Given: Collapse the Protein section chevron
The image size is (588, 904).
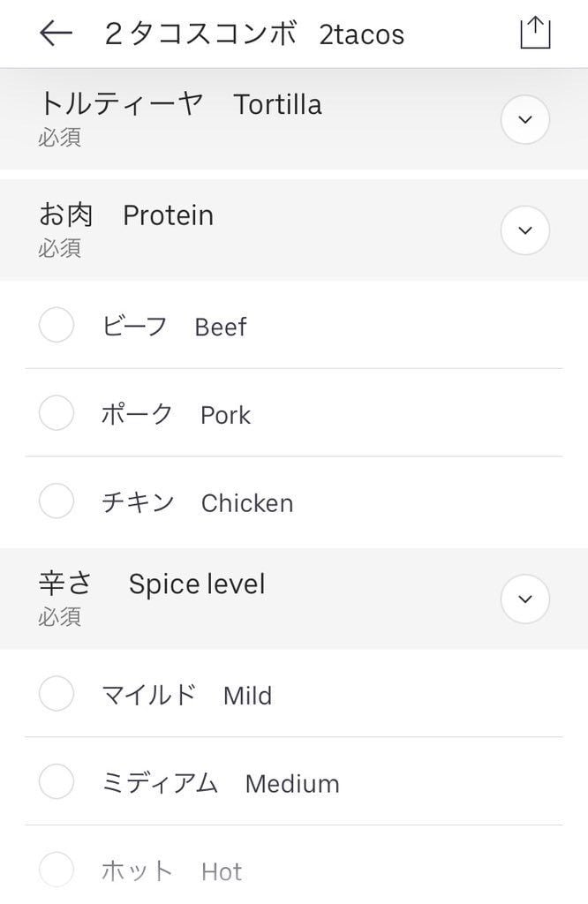Looking at the screenshot, I should (x=525, y=230).
